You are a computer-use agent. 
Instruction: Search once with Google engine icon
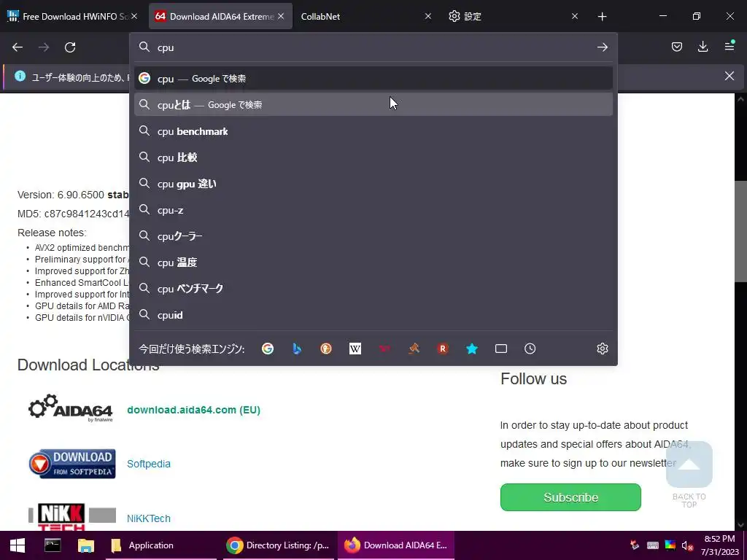[x=268, y=349]
